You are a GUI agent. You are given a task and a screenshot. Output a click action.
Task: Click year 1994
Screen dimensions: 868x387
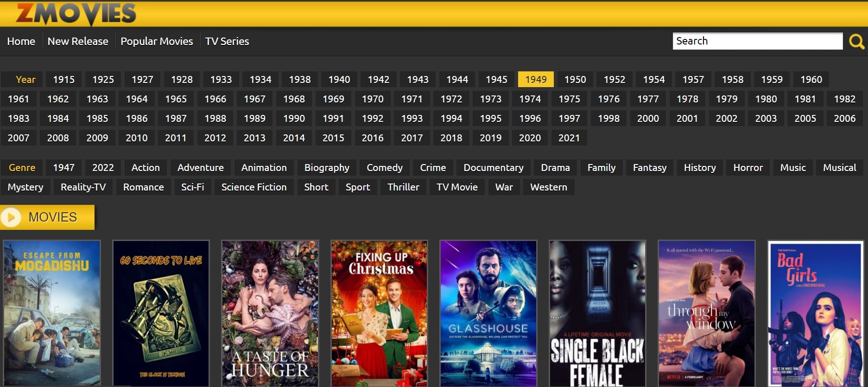(451, 118)
